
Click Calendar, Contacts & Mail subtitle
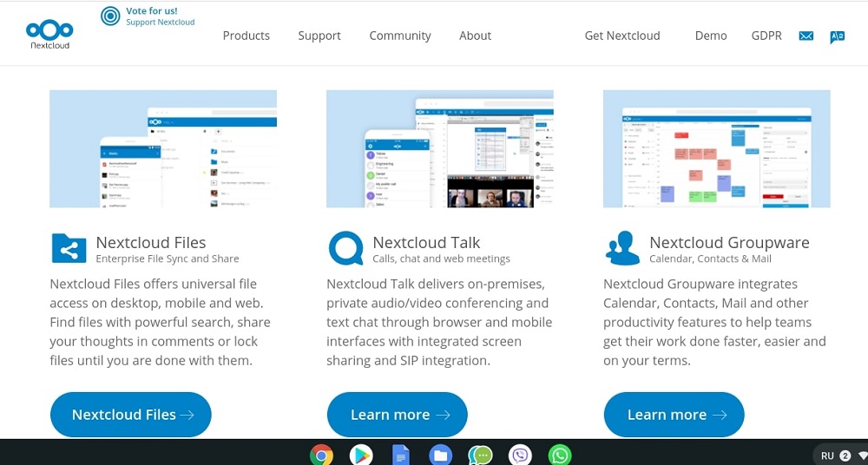(x=710, y=259)
